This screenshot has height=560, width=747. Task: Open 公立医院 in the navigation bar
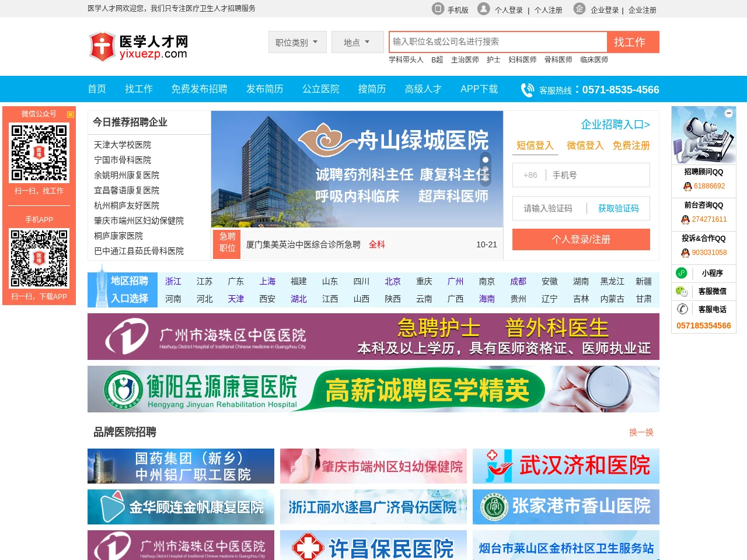321,89
